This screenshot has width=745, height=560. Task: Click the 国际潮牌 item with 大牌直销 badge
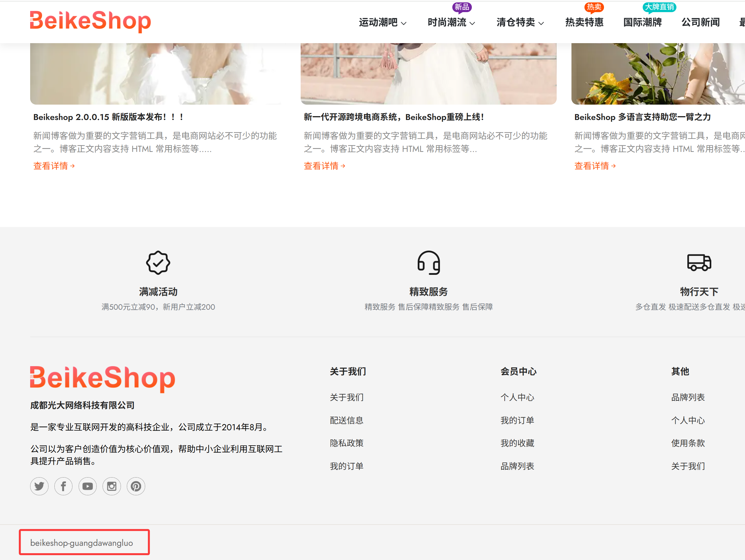click(x=642, y=22)
